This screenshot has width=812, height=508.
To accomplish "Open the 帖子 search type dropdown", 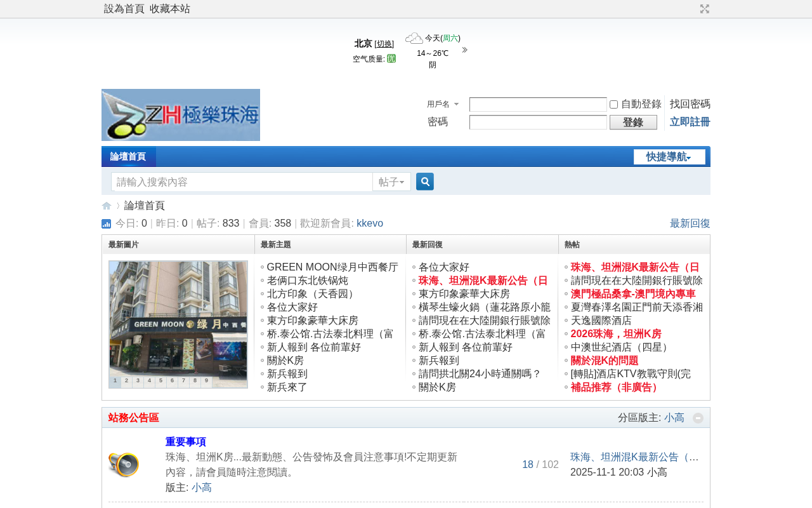I will point(391,182).
